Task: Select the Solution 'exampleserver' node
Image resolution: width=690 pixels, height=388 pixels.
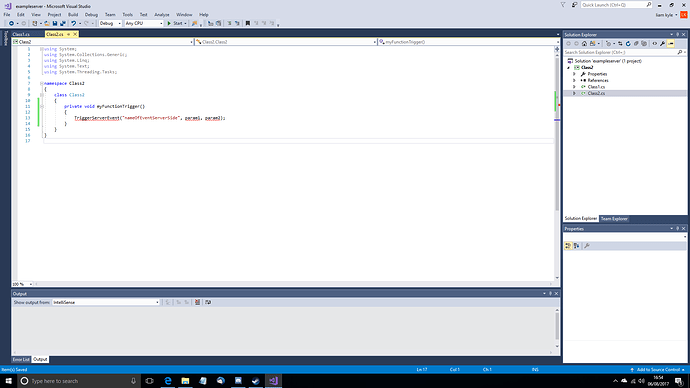Action: click(x=607, y=61)
